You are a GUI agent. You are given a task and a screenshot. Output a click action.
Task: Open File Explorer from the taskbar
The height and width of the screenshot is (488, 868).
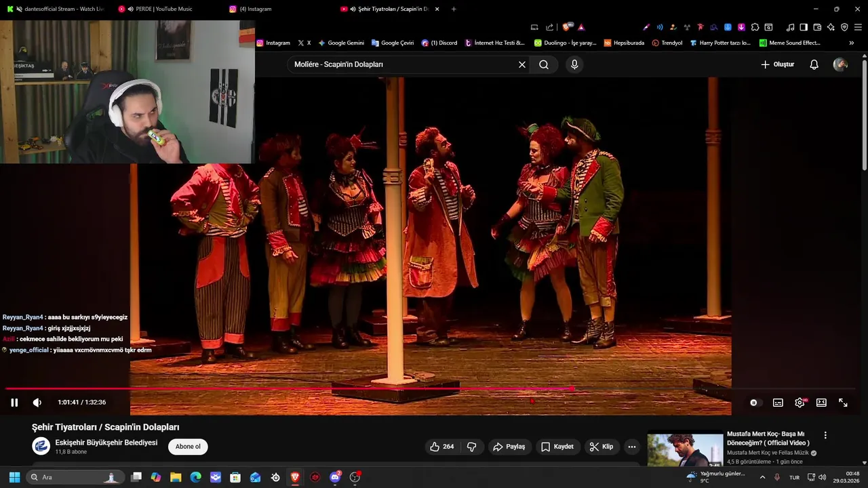[x=176, y=477]
